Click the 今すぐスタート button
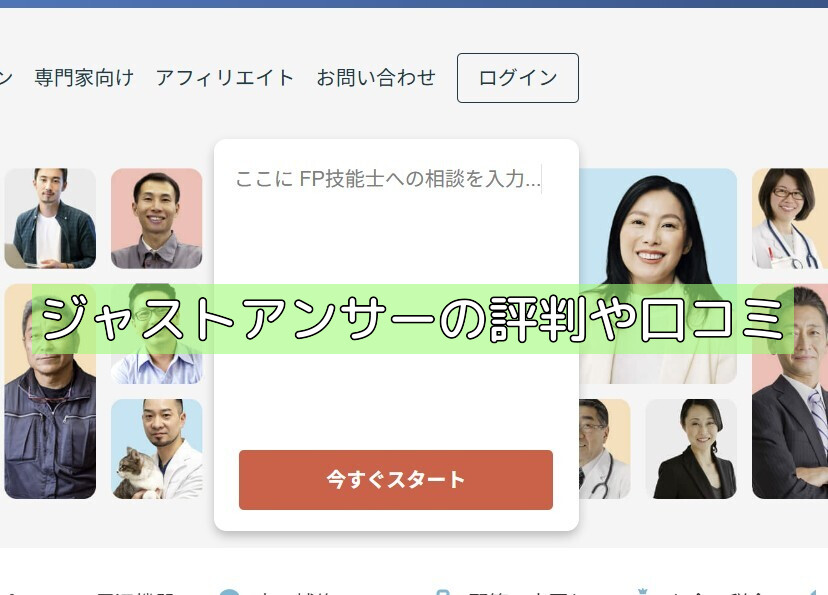This screenshot has width=828, height=595. (396, 480)
